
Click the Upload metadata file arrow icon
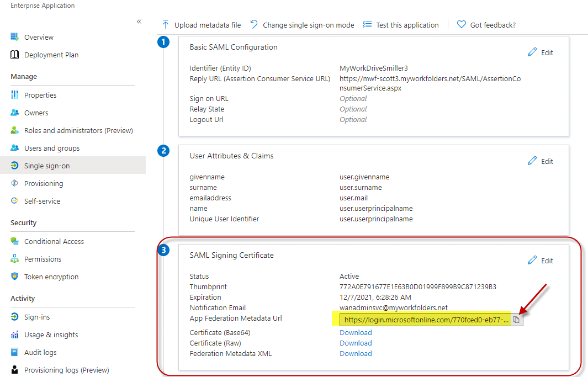tap(166, 25)
